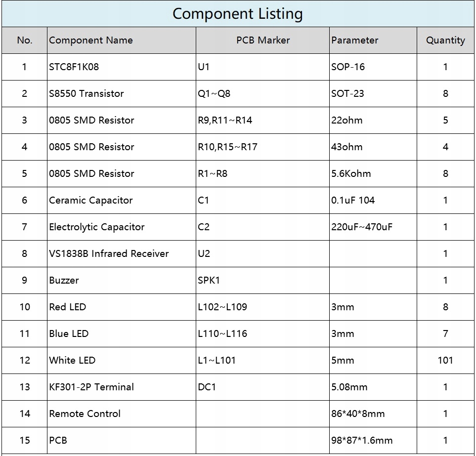Image resolution: width=476 pixels, height=456 pixels.
Task: Select the "Parameter" column header
Action: click(x=354, y=41)
